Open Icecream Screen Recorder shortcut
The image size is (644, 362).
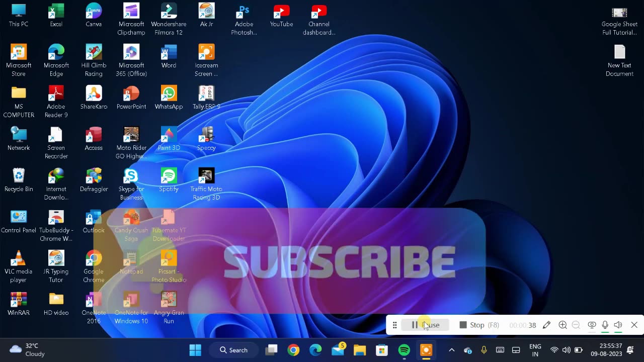(206, 60)
